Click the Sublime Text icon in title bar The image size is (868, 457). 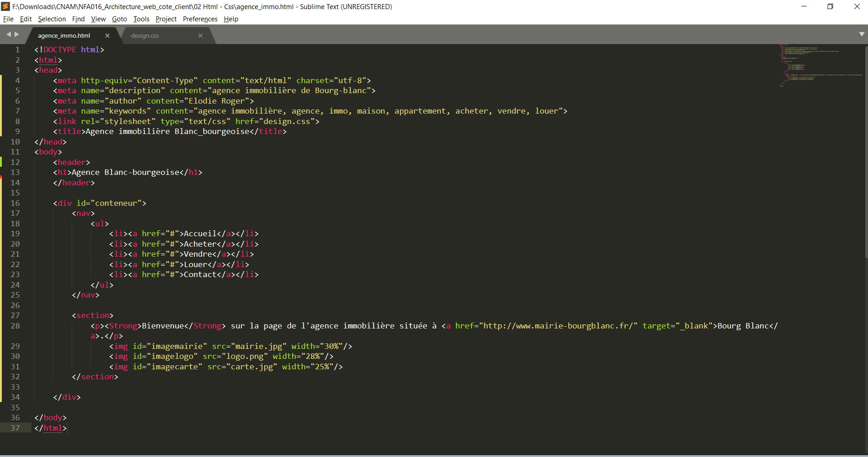coord(5,6)
